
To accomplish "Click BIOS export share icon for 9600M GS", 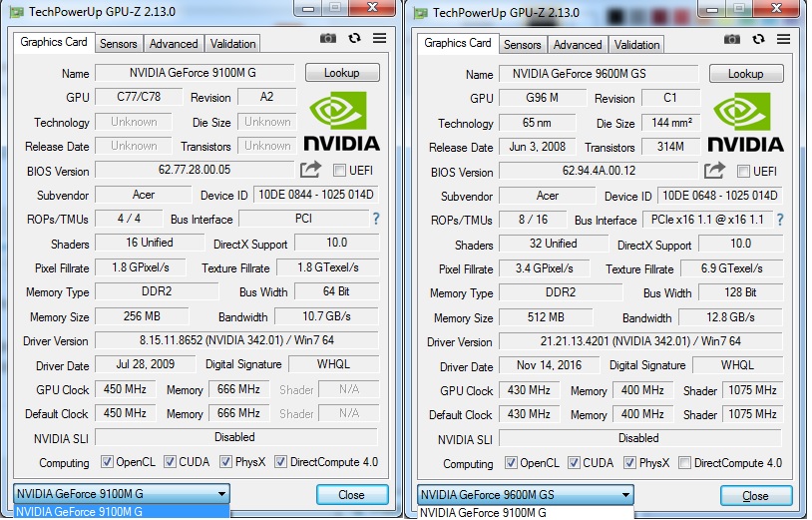I will coord(714,171).
